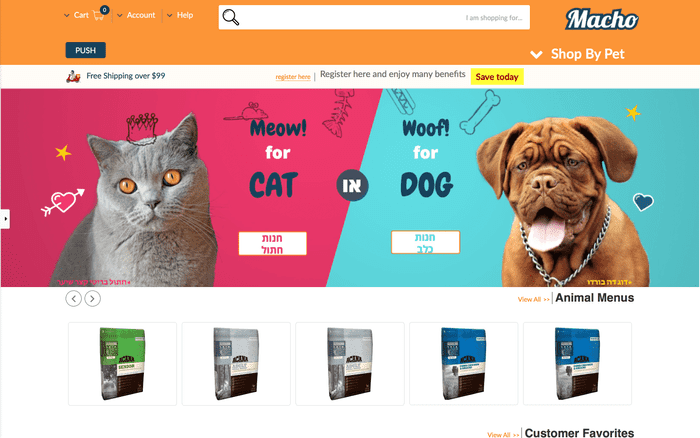The width and height of the screenshot is (700, 438).
Task: Follow the register here link
Action: coord(293,77)
